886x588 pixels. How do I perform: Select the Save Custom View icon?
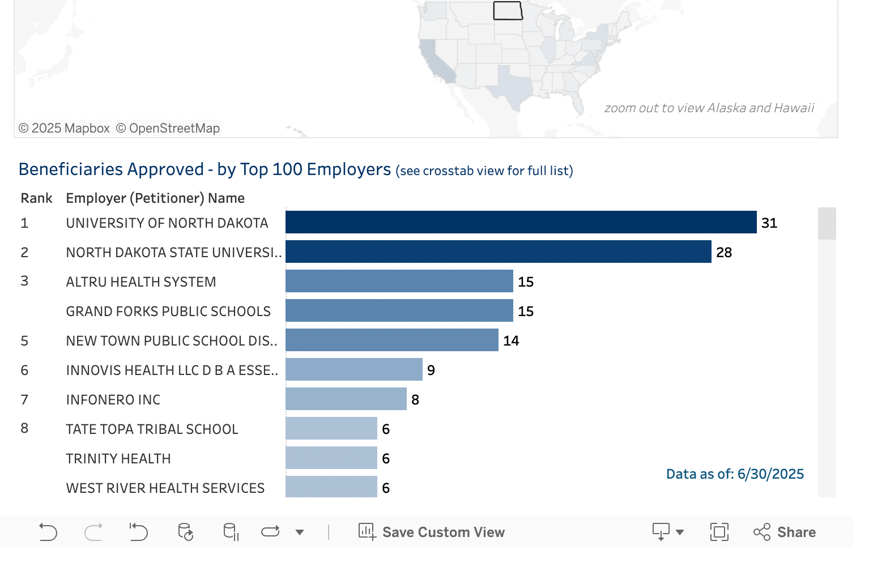(x=366, y=532)
